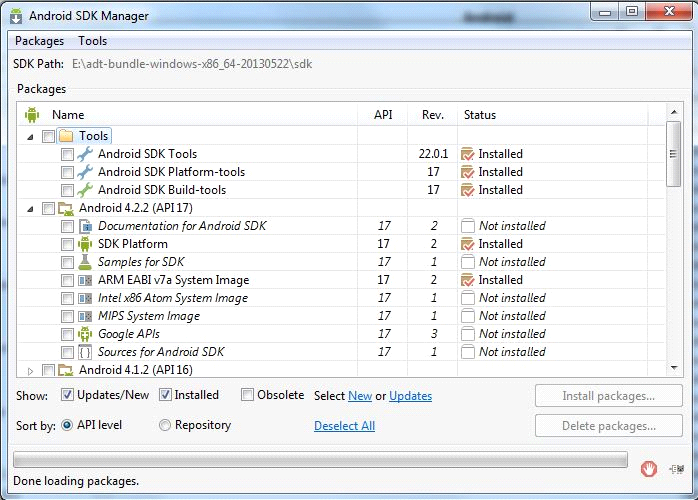This screenshot has height=500, width=698.
Task: Check the Google APIs checkbox
Action: tap(67, 334)
